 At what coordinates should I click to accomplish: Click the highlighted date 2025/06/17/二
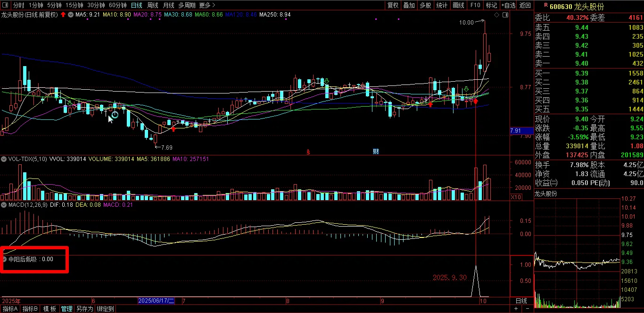tap(156, 301)
